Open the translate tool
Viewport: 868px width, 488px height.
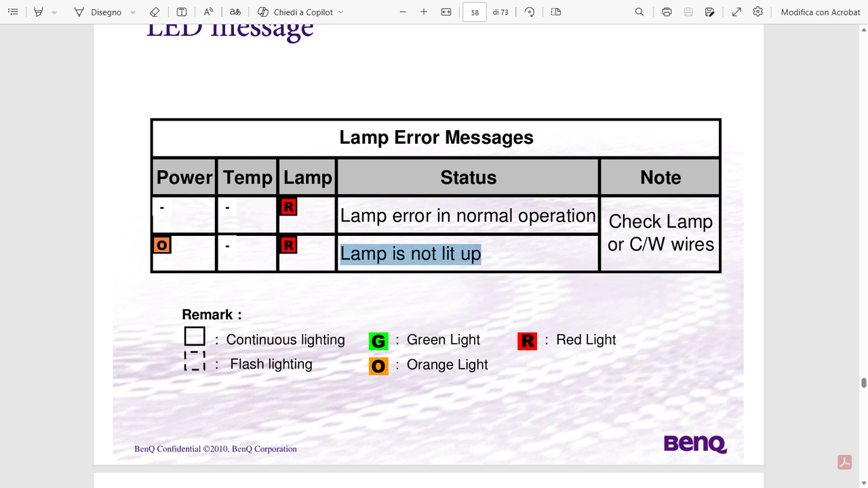235,12
